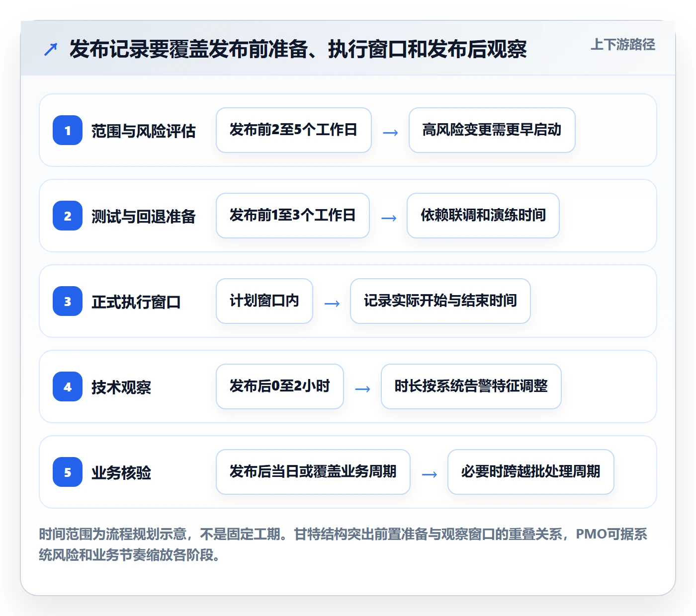Select the 正式执行窗口 step label
Viewport: 696px width, 616px height.
tap(136, 302)
